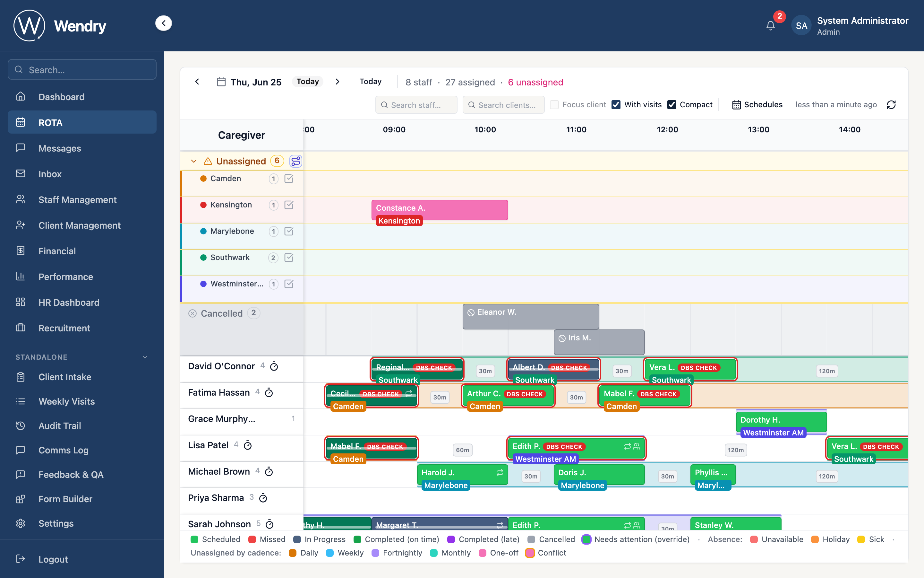Select all Marylebone unassigned visits checkbox
The height and width of the screenshot is (578, 924).
click(289, 231)
